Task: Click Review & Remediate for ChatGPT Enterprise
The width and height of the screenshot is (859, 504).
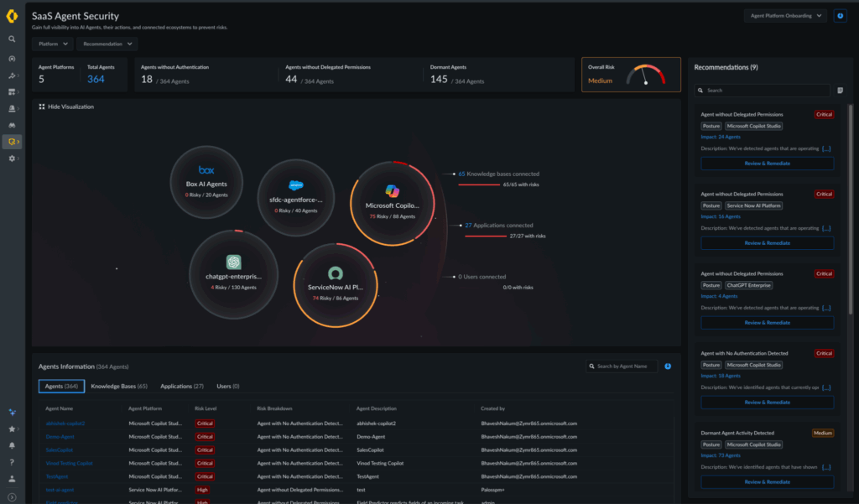Action: point(767,322)
